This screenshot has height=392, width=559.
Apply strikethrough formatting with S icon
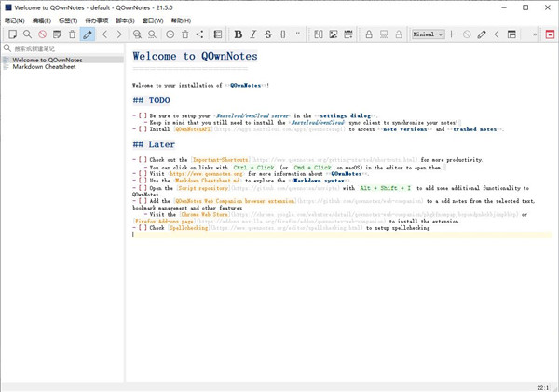[x=268, y=34]
